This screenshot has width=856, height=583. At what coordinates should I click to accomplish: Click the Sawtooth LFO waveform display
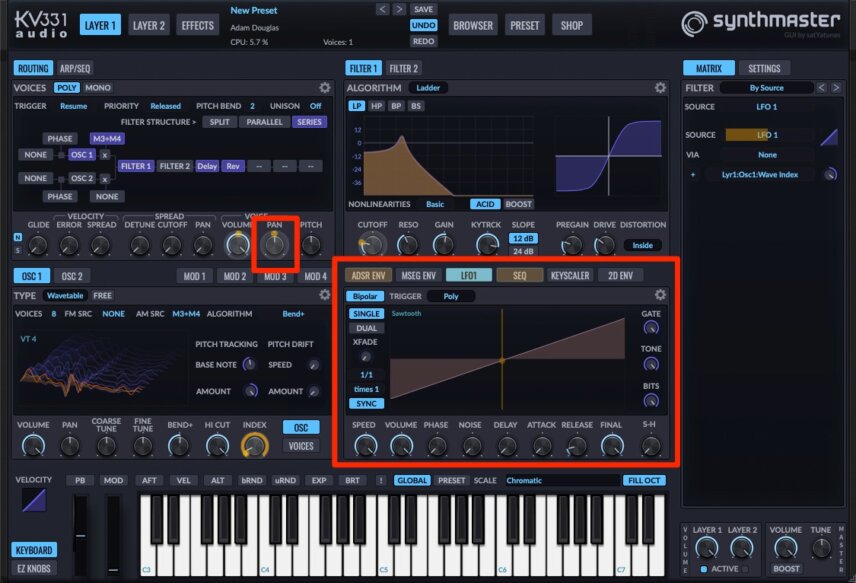coord(507,359)
